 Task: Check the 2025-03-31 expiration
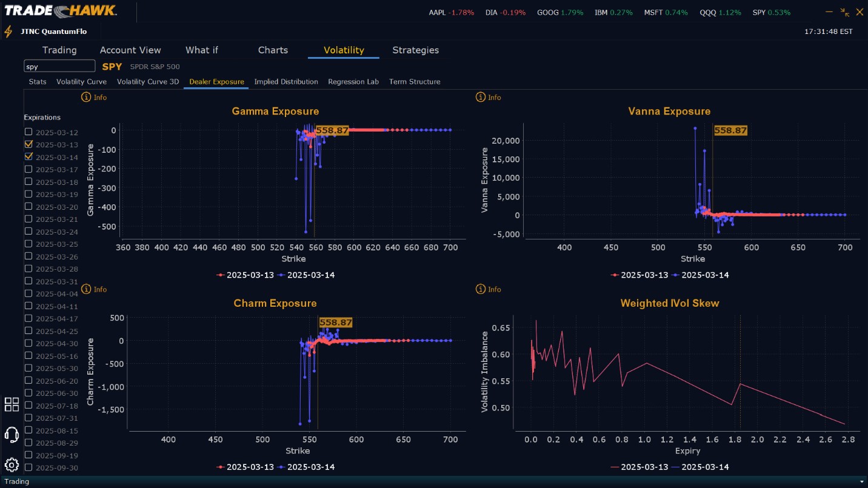(x=28, y=281)
